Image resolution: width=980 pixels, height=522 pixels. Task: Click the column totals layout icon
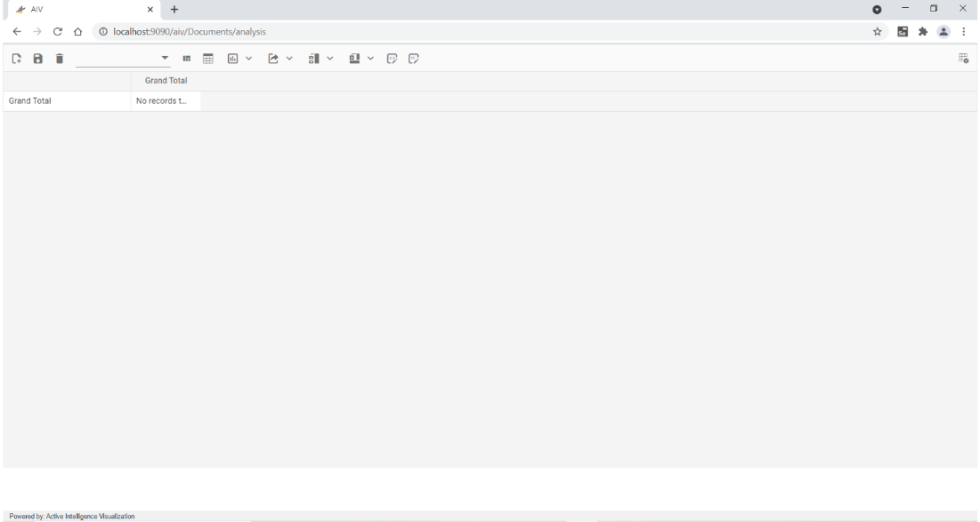354,59
